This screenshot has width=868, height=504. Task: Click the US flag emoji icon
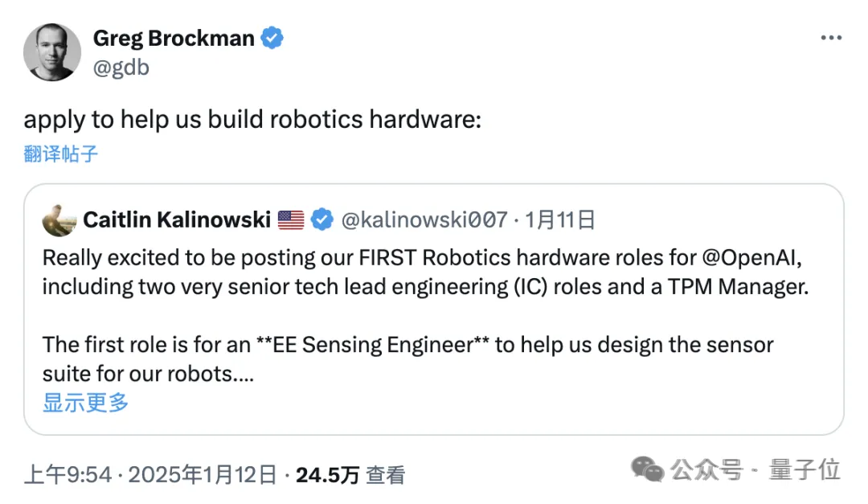tap(291, 219)
